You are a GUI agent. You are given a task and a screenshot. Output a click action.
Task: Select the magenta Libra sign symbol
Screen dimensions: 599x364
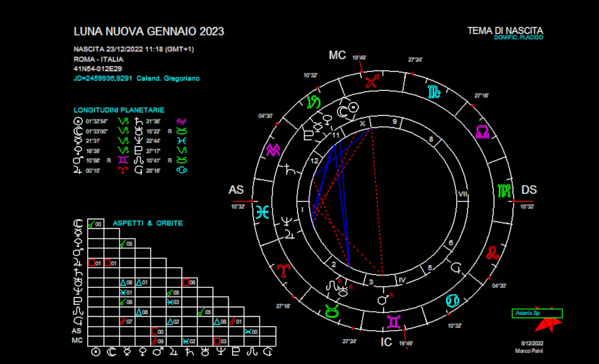pos(483,132)
